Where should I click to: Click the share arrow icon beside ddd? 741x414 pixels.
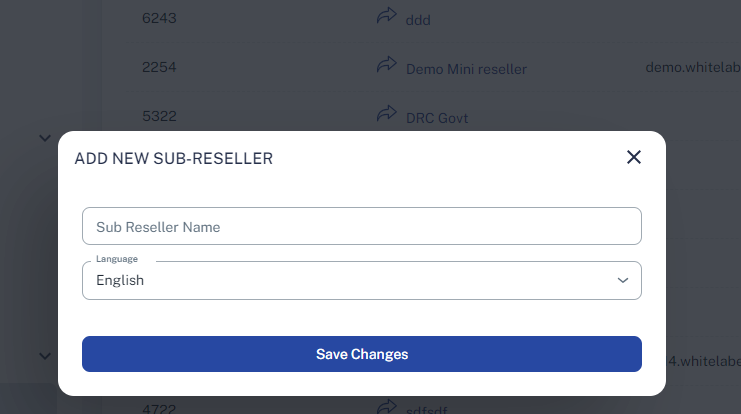386,15
